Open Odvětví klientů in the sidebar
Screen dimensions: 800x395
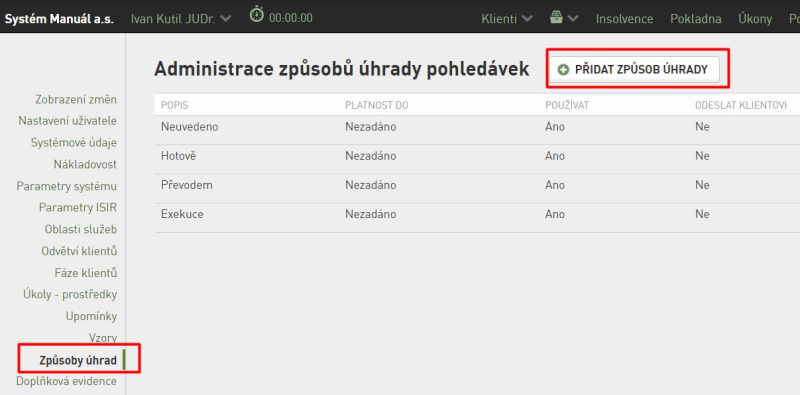pos(79,251)
